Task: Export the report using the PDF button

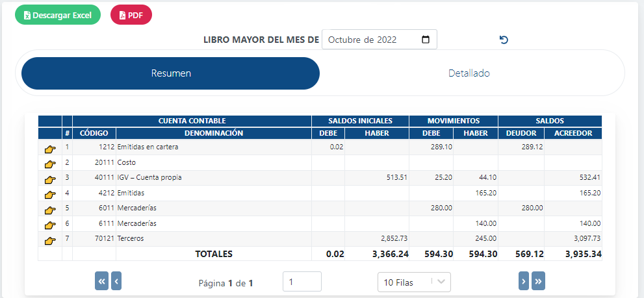Action: [x=131, y=15]
